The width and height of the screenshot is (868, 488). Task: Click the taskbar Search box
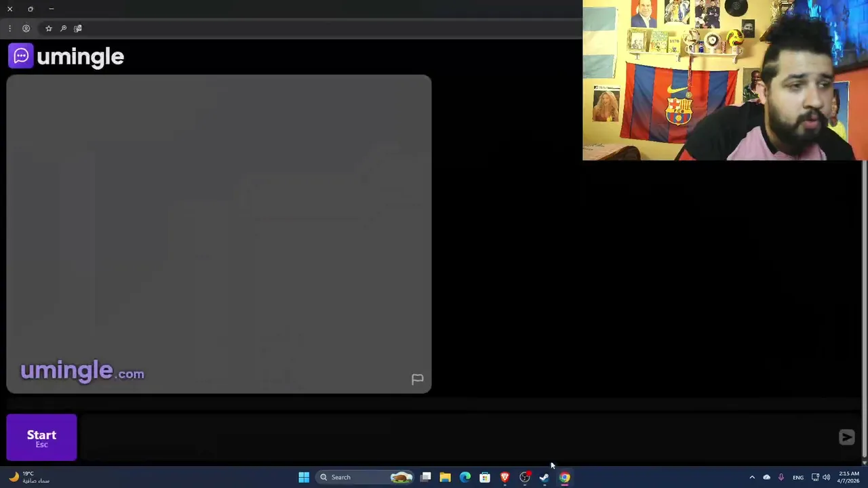pos(365,477)
